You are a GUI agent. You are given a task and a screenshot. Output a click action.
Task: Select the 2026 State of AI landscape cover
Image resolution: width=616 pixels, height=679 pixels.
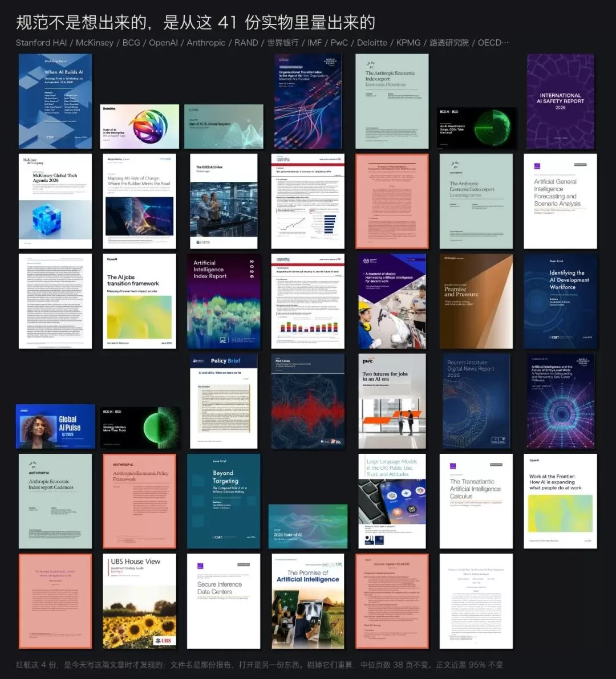[308, 527]
